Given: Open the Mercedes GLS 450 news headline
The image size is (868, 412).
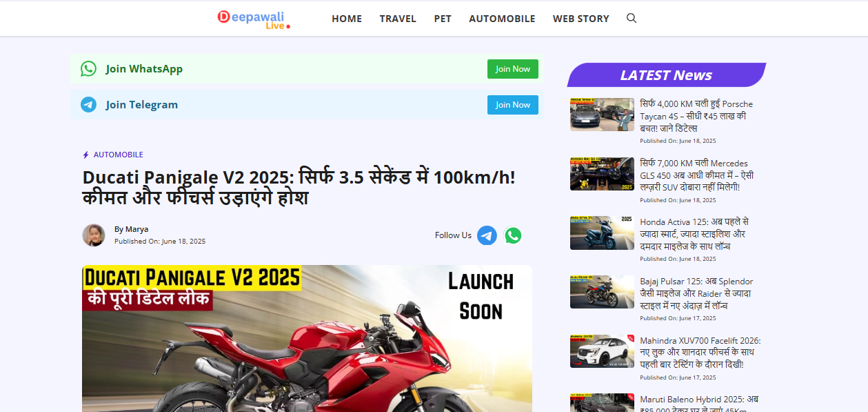Looking at the screenshot, I should [696, 175].
